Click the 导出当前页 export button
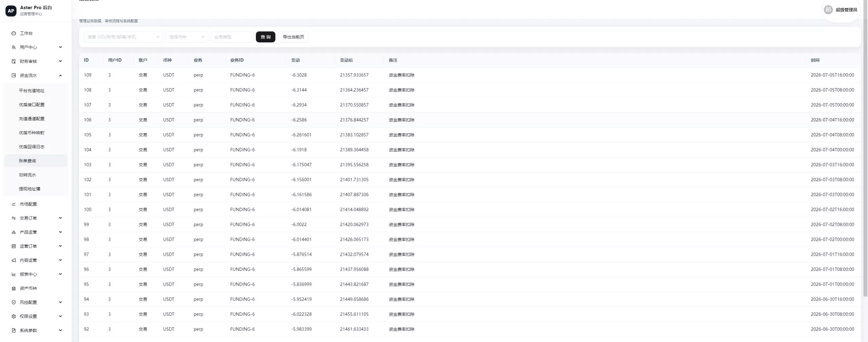Screen dimensions: 868x342 pyautogui.click(x=293, y=37)
